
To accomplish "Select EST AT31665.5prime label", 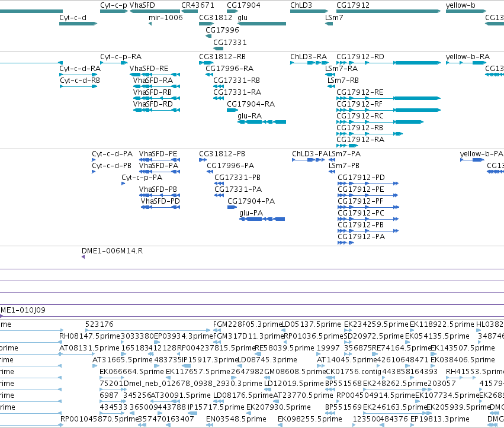I will coord(123,360).
